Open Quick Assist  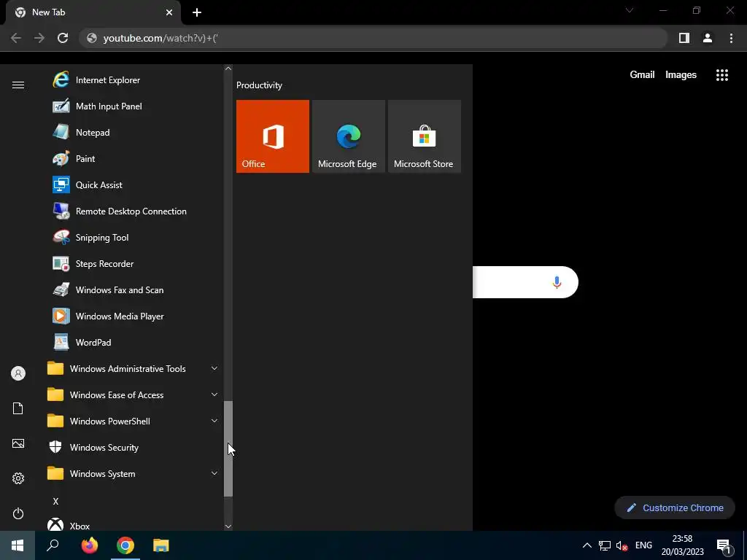(133, 184)
